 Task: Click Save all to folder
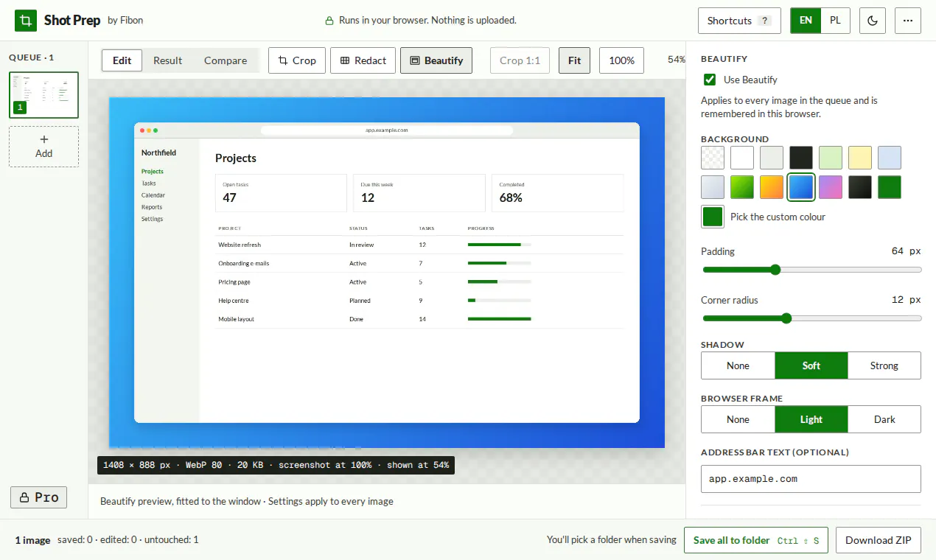pos(756,540)
